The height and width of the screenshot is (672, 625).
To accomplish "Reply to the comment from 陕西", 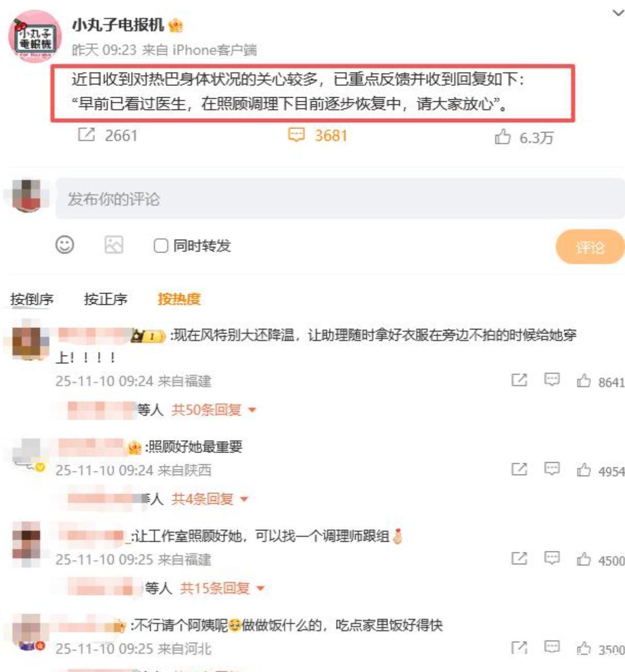I will pyautogui.click(x=551, y=468).
